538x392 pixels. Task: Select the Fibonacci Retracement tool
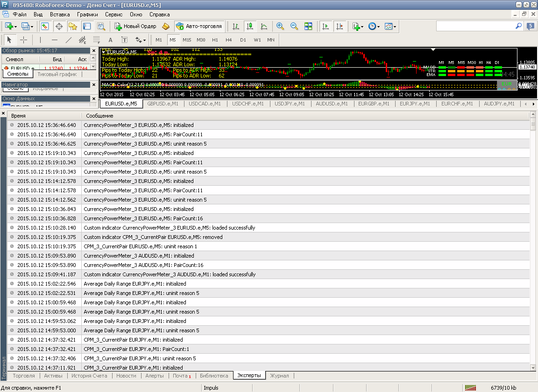[96, 40]
